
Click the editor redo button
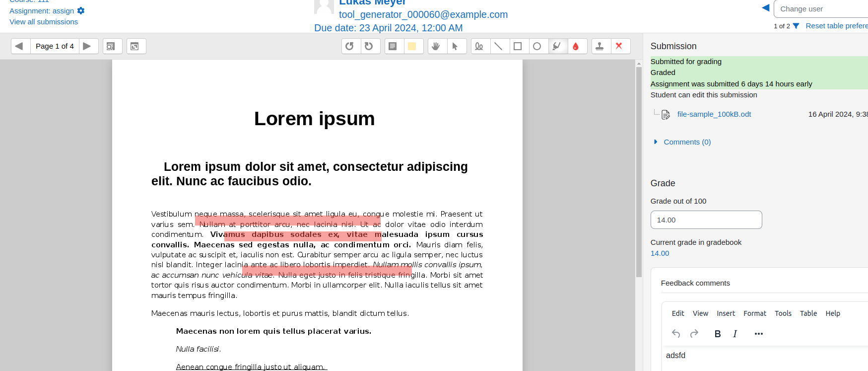click(694, 334)
